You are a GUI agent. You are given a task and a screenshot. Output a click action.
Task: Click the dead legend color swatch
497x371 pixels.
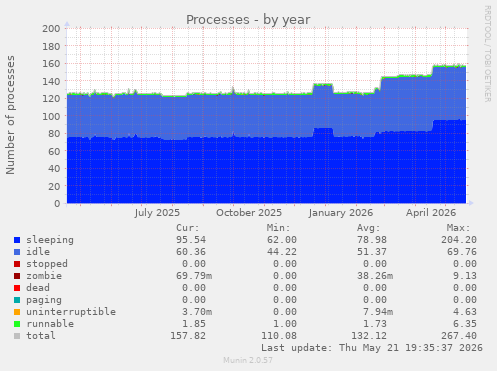click(x=17, y=288)
